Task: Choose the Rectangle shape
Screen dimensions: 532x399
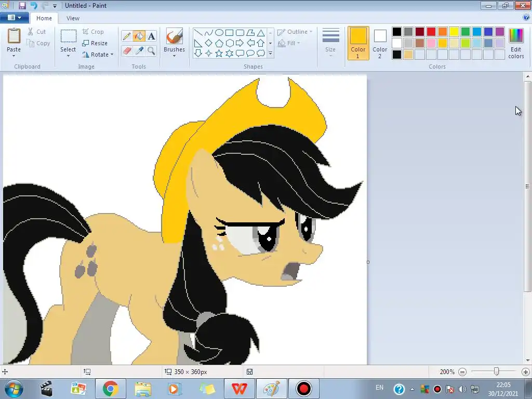Action: 229,33
